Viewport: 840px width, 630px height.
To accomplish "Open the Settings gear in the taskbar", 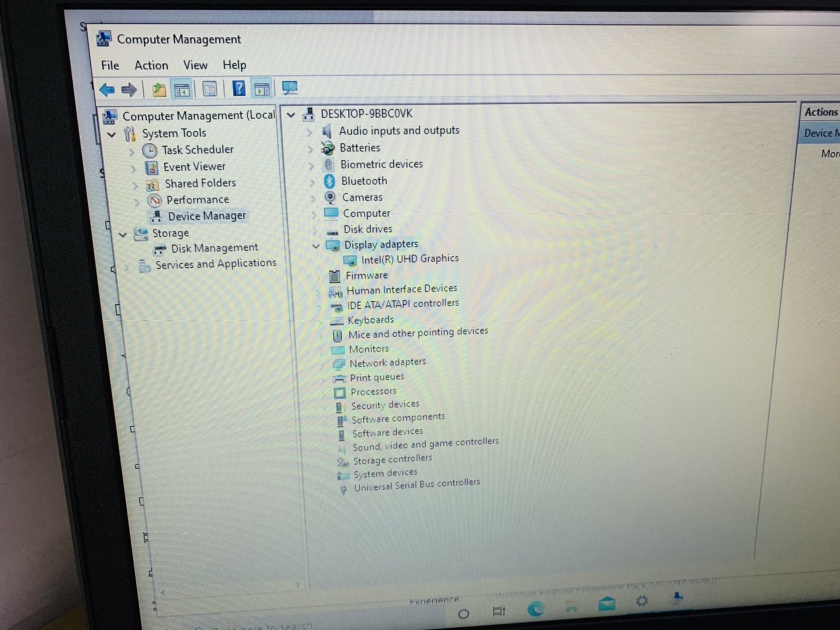I will point(642,600).
